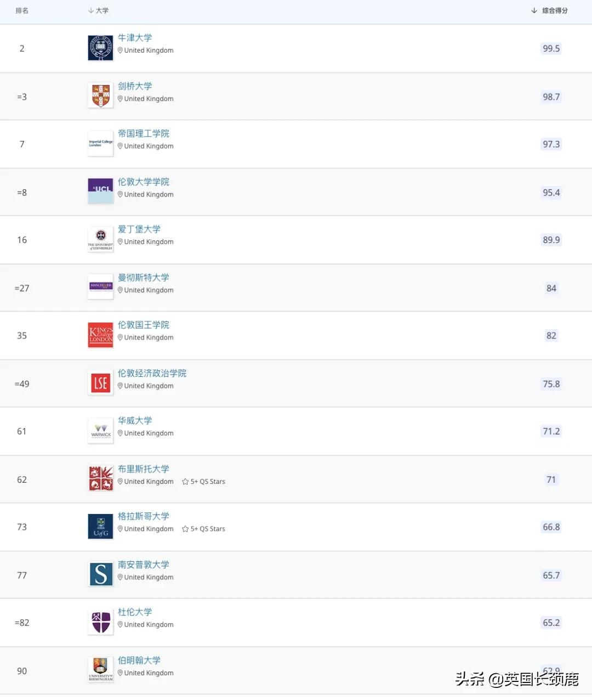This screenshot has width=592, height=700.
Task: Open the 曼彻斯特大学 link
Action: tap(144, 278)
